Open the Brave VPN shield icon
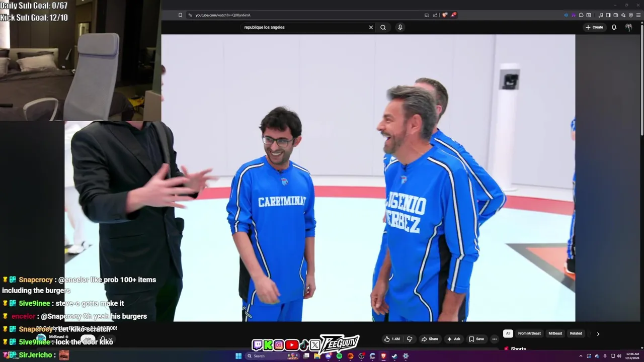The image size is (644, 362). tap(631, 15)
